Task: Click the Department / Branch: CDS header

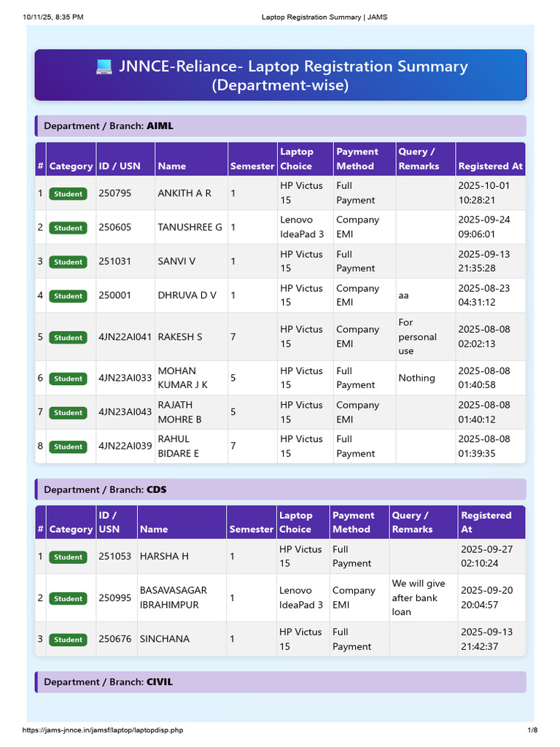Action: pyautogui.click(x=281, y=489)
